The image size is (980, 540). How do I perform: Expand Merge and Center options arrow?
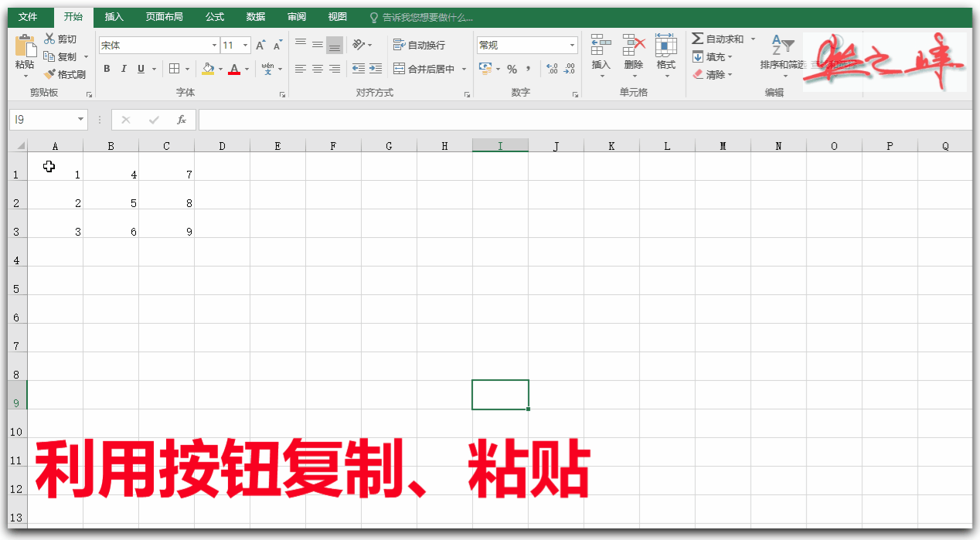click(x=464, y=69)
